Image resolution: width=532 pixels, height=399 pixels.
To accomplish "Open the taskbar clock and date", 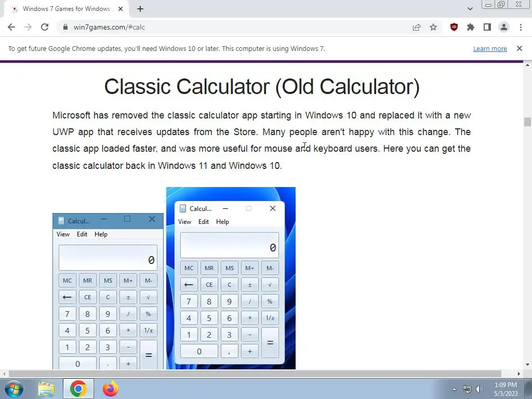I will click(x=506, y=389).
